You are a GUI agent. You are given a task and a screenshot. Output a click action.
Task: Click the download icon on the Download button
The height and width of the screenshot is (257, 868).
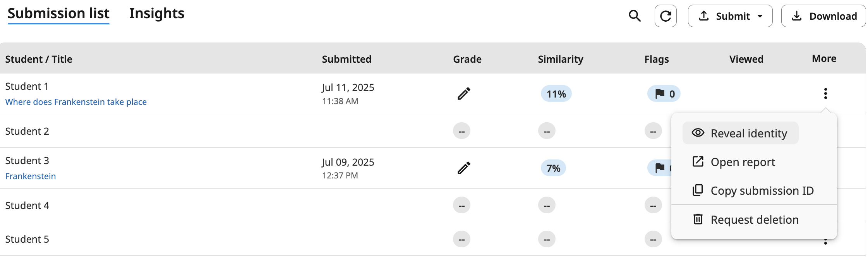tap(797, 16)
